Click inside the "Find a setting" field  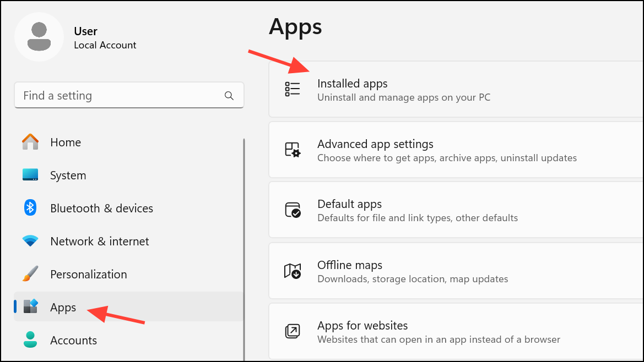(121, 96)
